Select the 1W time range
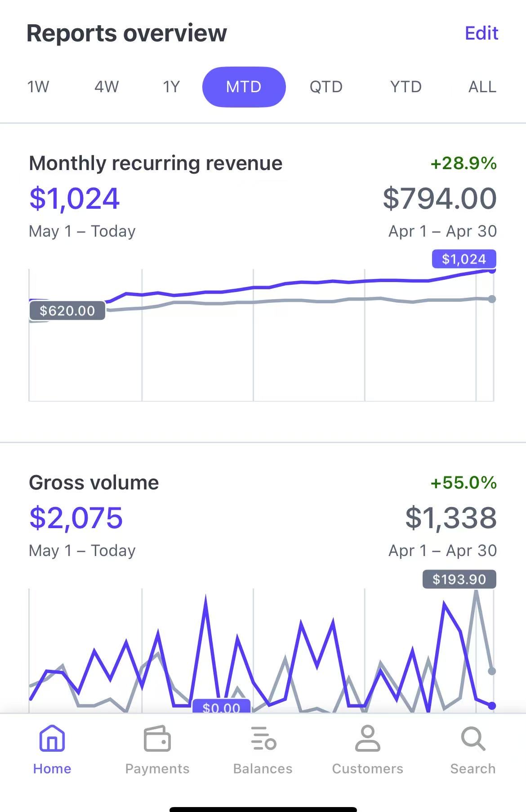This screenshot has width=526, height=812. click(x=38, y=87)
